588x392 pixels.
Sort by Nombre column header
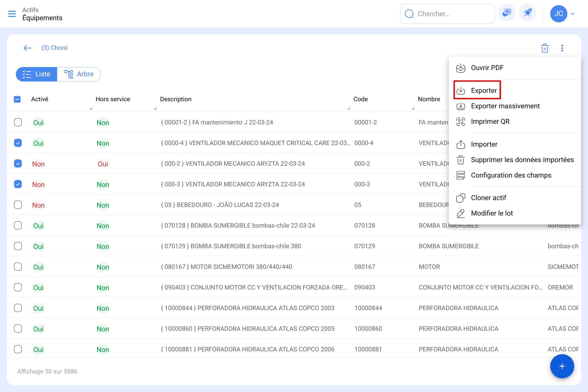429,99
